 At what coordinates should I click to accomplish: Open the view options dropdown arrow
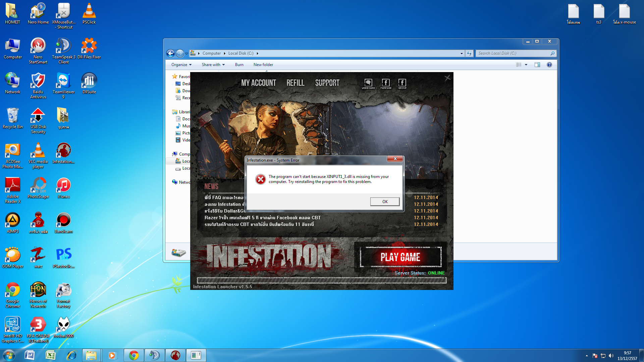pyautogui.click(x=526, y=65)
